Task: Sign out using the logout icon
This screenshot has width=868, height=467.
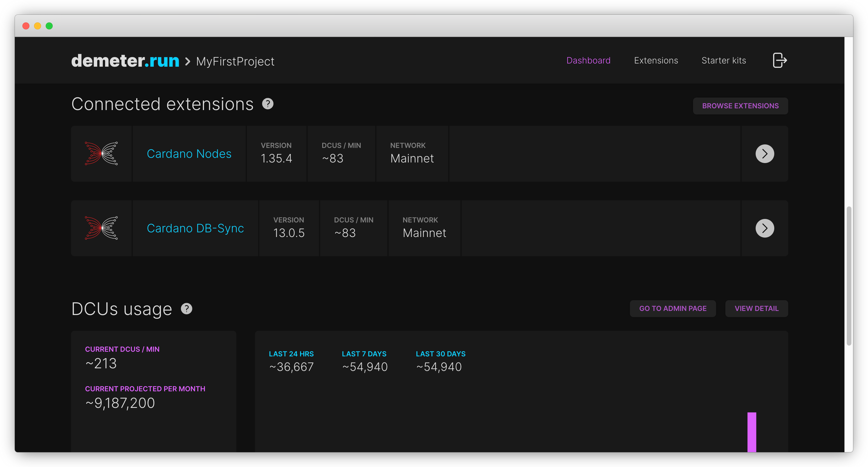Action: [780, 60]
